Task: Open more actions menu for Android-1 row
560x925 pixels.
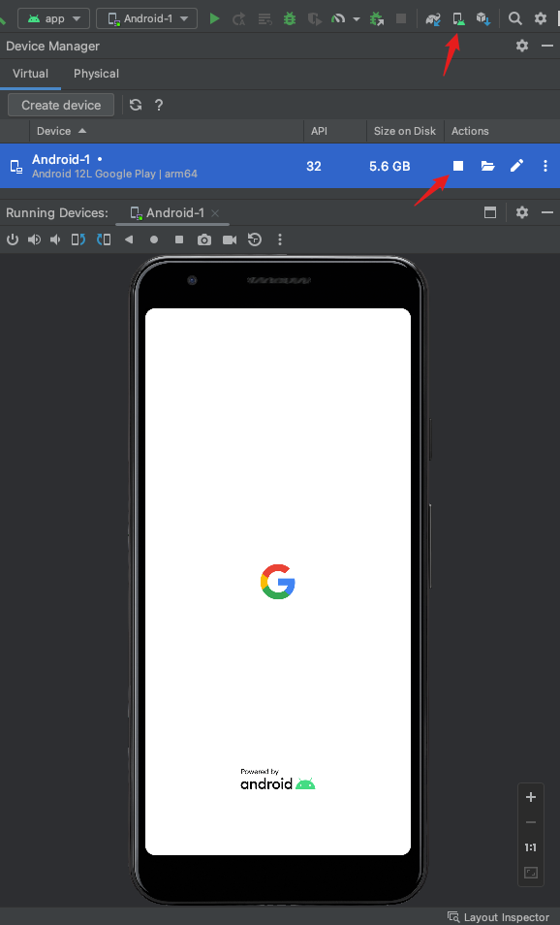Action: (545, 166)
